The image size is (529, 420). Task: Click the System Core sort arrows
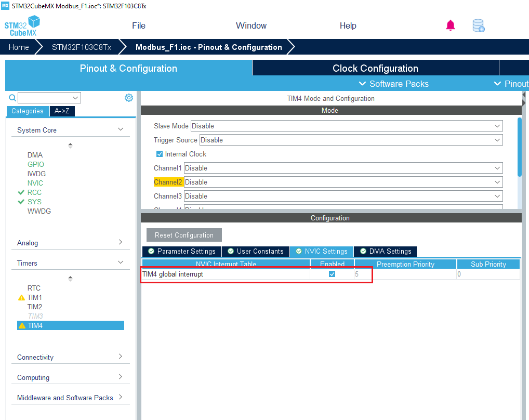click(x=70, y=146)
